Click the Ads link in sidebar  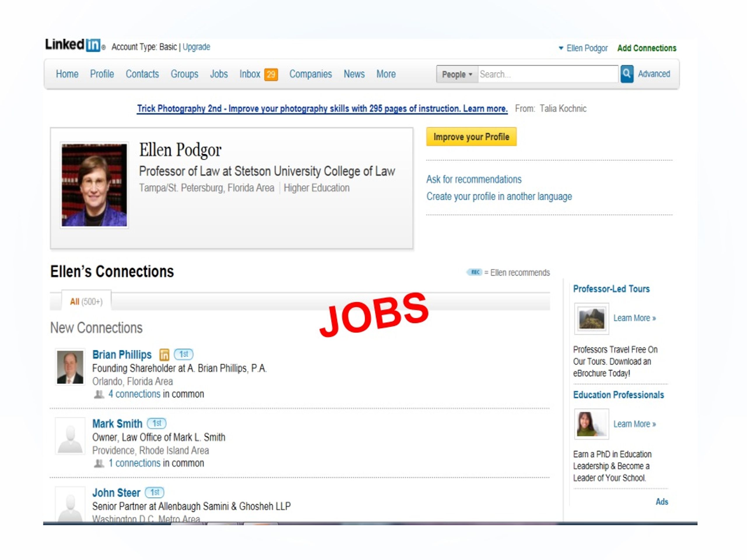click(x=662, y=502)
